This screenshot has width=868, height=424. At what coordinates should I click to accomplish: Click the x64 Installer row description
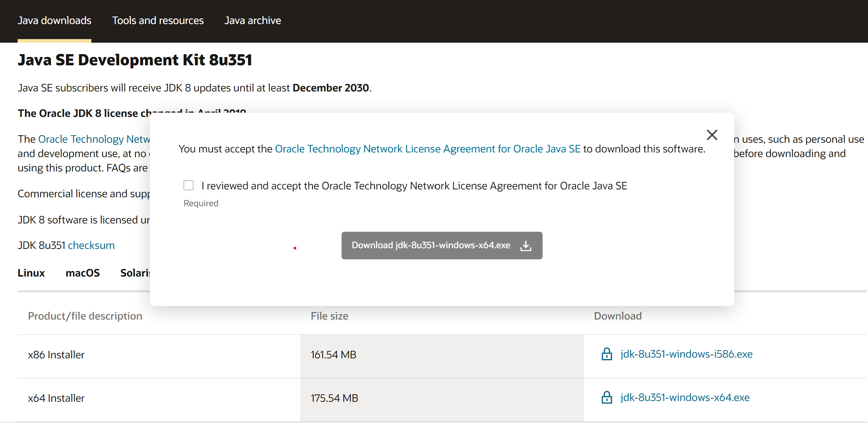coord(56,398)
